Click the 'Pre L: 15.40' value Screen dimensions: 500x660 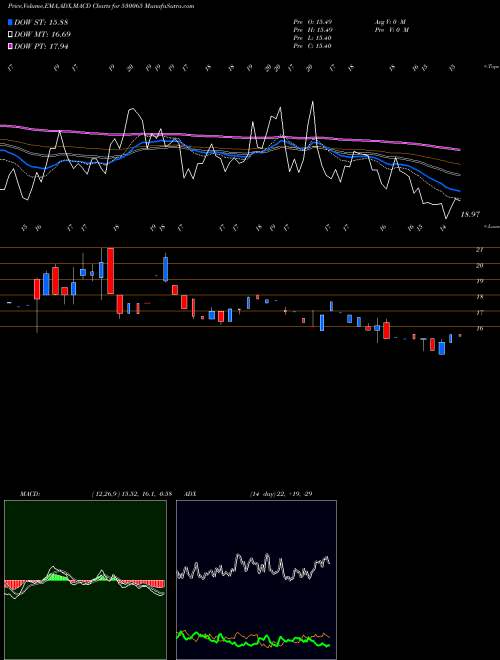coord(313,38)
